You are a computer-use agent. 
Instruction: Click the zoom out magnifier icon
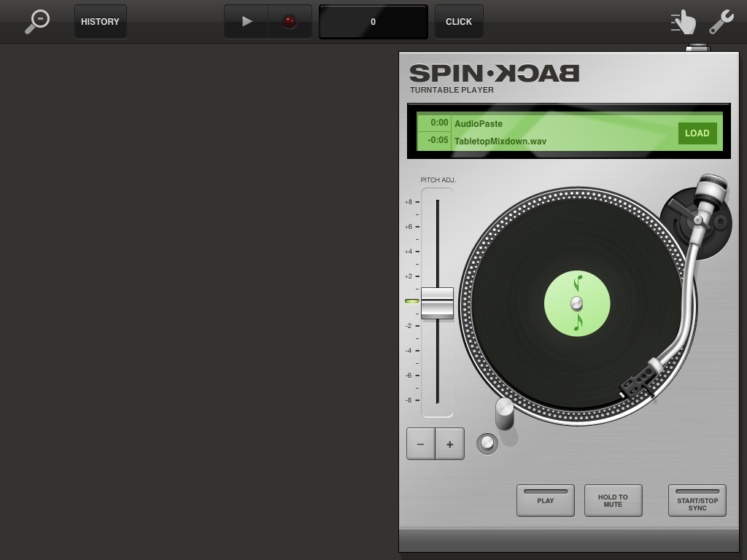[x=37, y=21]
